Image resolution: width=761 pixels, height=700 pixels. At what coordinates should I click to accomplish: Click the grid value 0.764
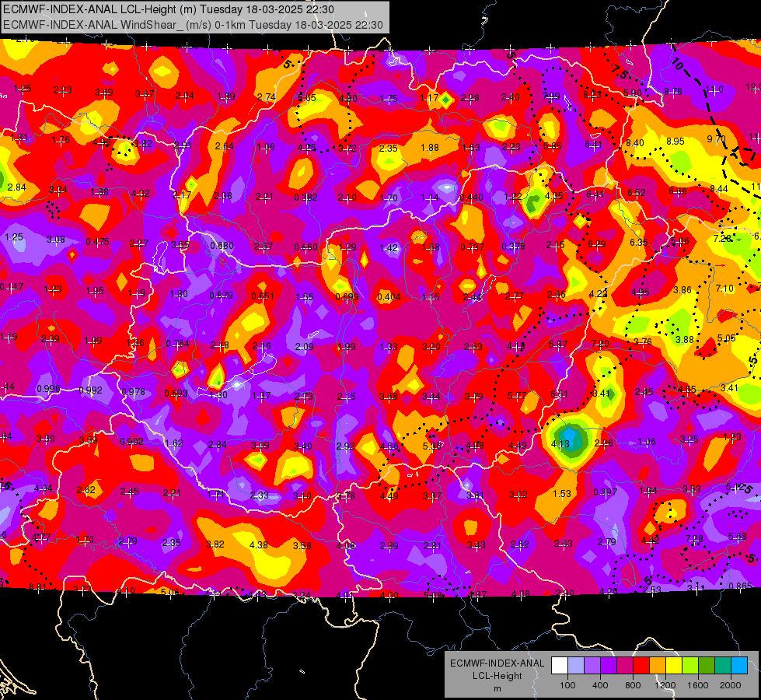(x=178, y=344)
